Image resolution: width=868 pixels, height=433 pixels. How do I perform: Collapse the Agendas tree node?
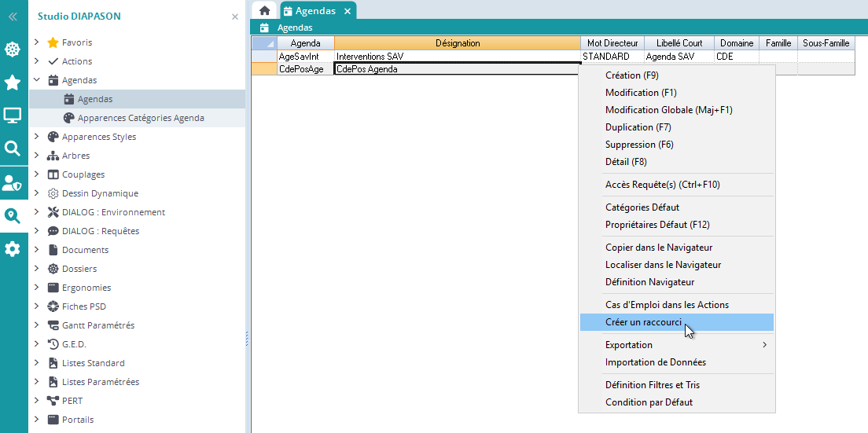(x=36, y=80)
